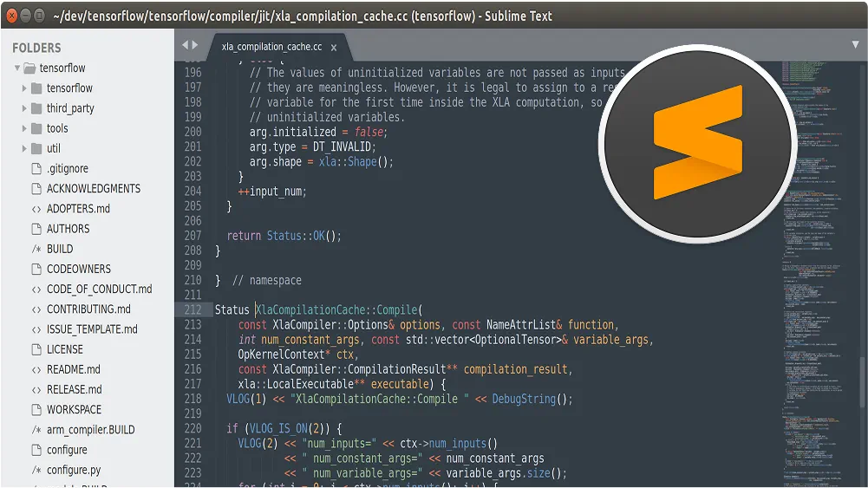Open the CODEOWNERS file
This screenshot has width=868, height=488.
(79, 269)
